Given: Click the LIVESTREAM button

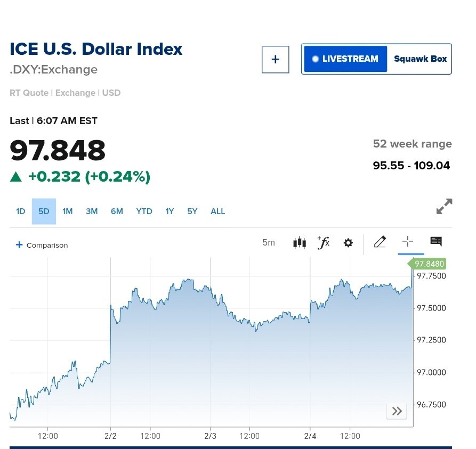Looking at the screenshot, I should (345, 59).
